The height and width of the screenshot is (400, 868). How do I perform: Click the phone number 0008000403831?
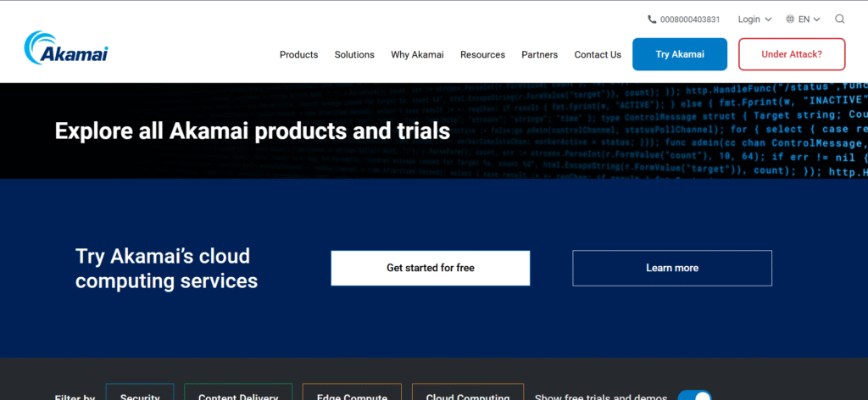[x=690, y=19]
